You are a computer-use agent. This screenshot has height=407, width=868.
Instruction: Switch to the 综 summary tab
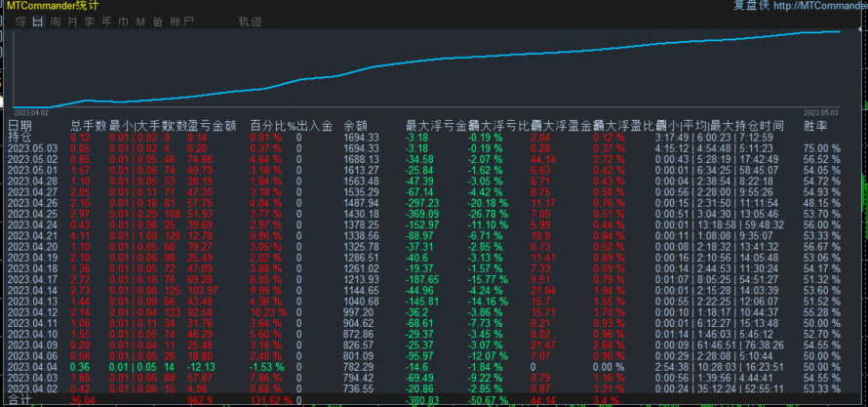coord(21,22)
